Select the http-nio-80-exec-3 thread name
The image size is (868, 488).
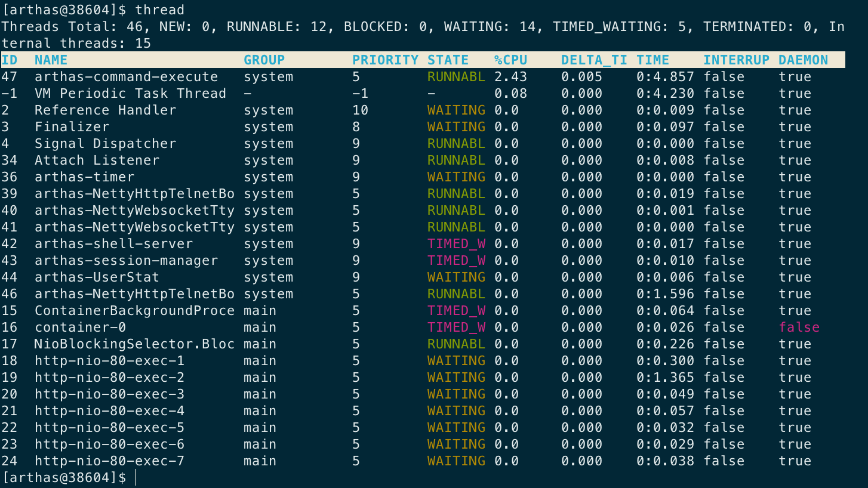tap(110, 394)
